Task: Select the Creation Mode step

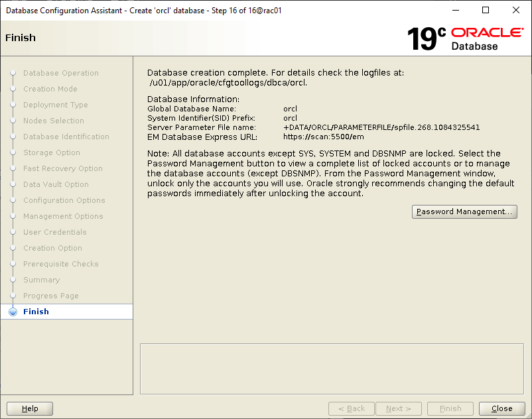Action: coord(50,89)
